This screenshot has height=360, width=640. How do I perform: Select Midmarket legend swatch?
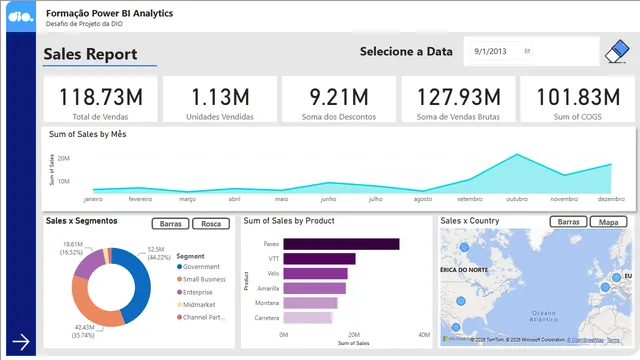tap(179, 304)
